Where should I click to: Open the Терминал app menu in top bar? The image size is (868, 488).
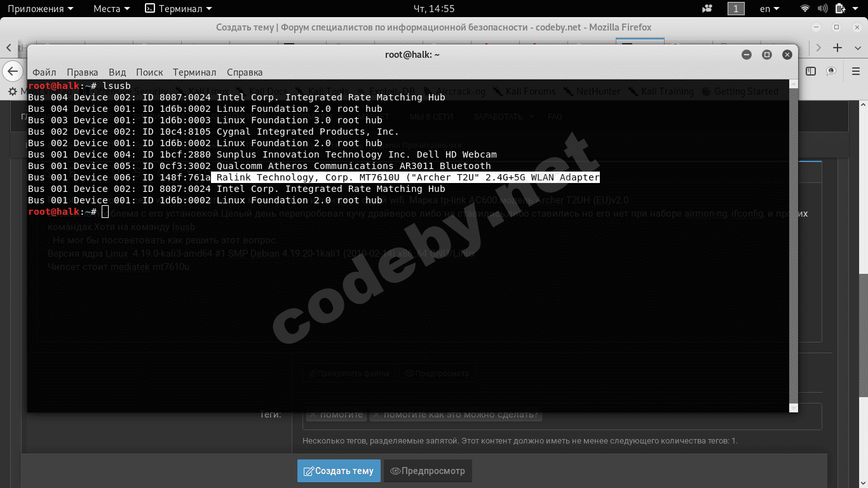(179, 9)
